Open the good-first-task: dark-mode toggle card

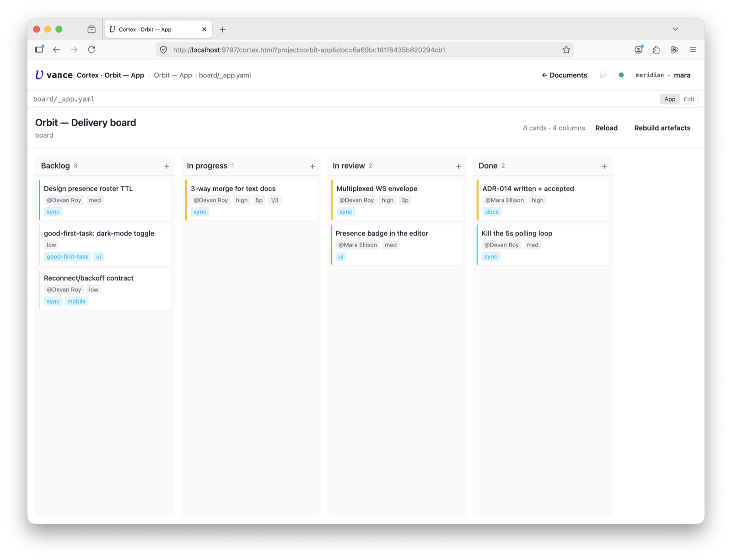pos(105,245)
